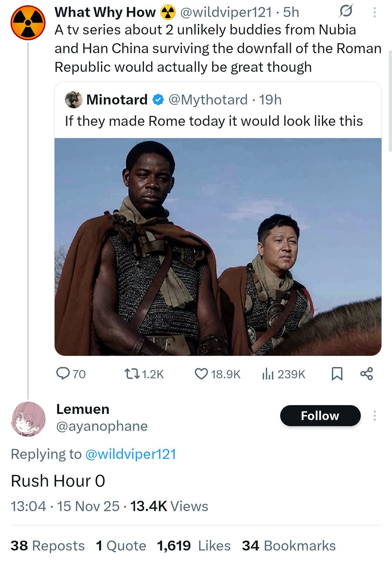Open the Roman soldiers image
This screenshot has width=392, height=561.
point(218,247)
